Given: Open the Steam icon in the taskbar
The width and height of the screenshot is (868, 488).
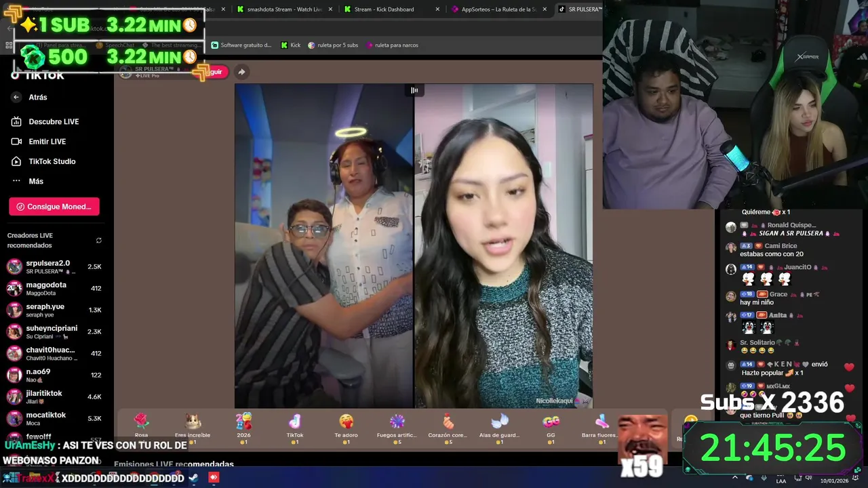Looking at the screenshot, I should tap(193, 478).
